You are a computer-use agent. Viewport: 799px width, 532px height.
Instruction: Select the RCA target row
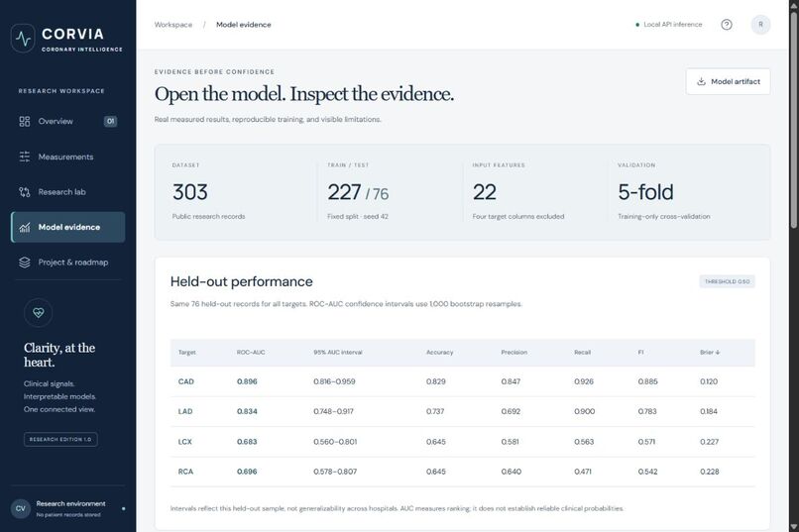(462, 472)
